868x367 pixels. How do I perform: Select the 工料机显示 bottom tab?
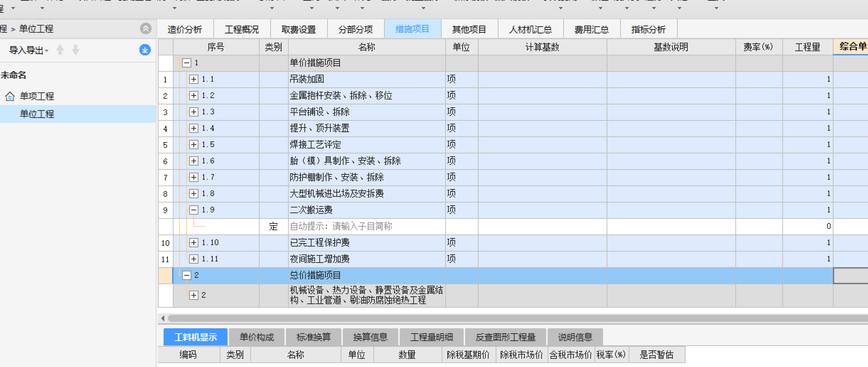(x=196, y=337)
